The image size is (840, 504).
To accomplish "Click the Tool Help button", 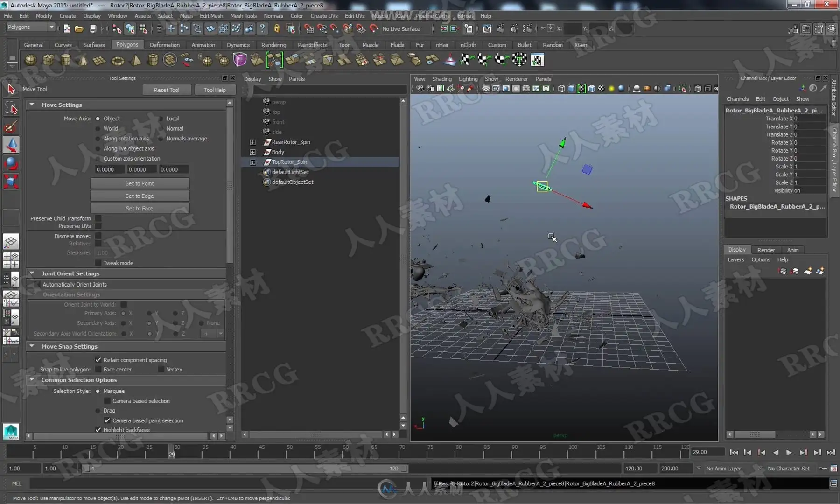I will [x=215, y=90].
